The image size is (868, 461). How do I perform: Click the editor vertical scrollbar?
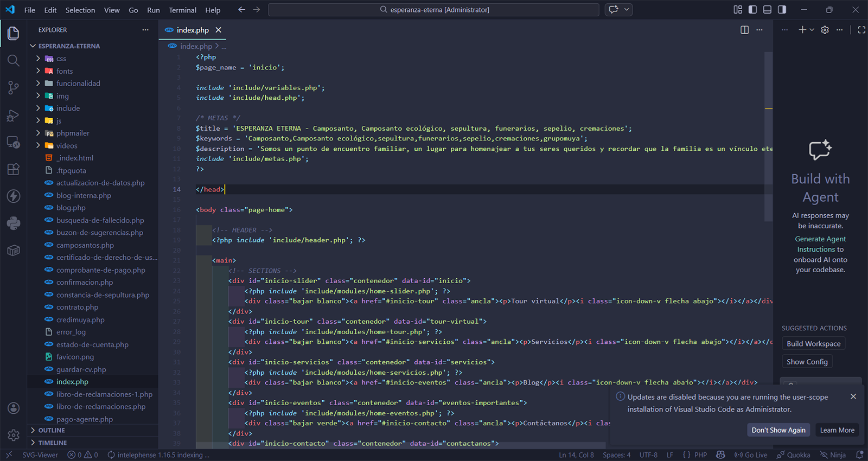click(x=768, y=136)
